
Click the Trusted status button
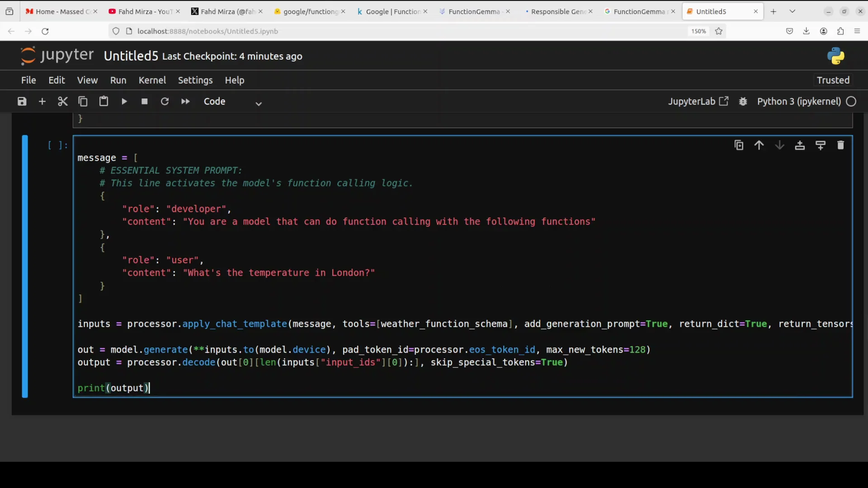pos(832,80)
